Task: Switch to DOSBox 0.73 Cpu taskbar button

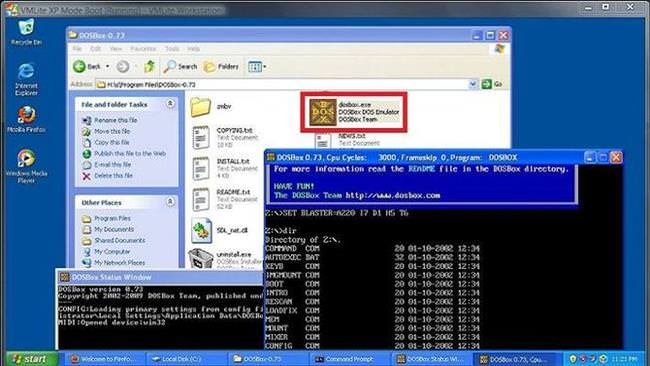Action: 514,359
